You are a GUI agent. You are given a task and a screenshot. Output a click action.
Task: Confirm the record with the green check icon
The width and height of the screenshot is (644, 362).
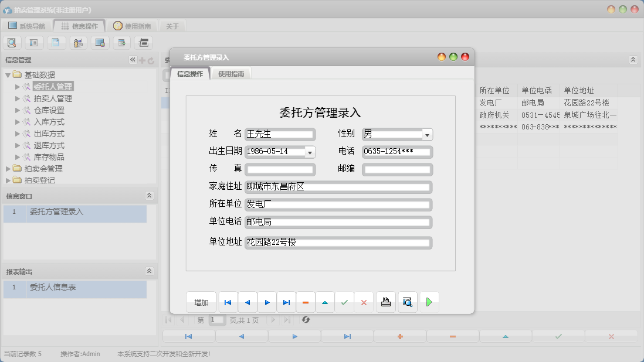[344, 301]
